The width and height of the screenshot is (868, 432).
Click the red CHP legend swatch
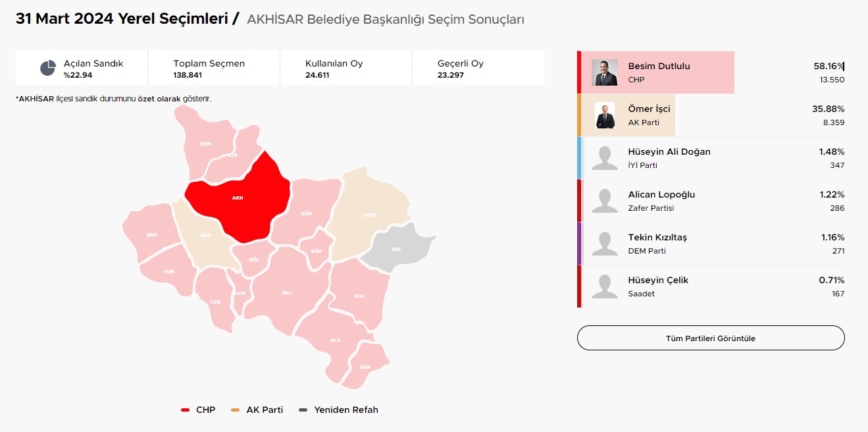tap(186, 410)
